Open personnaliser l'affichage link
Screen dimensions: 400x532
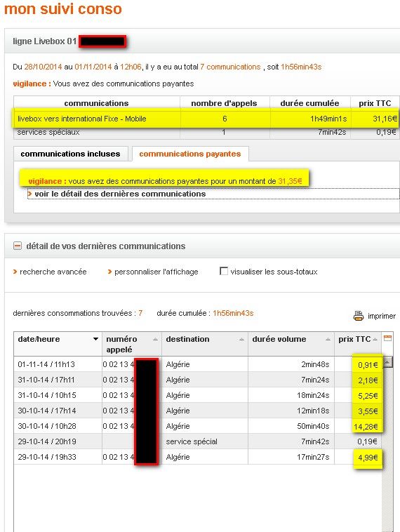pos(156,272)
